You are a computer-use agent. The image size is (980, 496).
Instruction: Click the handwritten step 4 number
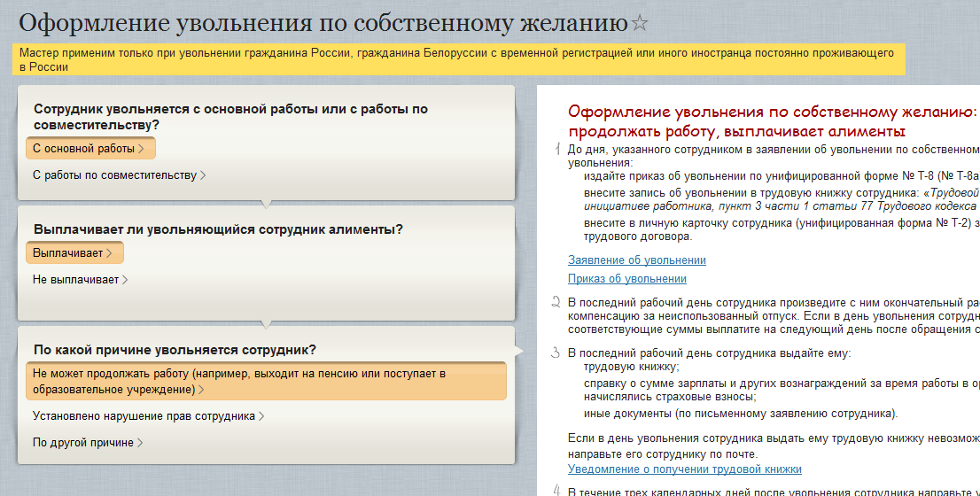pyautogui.click(x=556, y=490)
